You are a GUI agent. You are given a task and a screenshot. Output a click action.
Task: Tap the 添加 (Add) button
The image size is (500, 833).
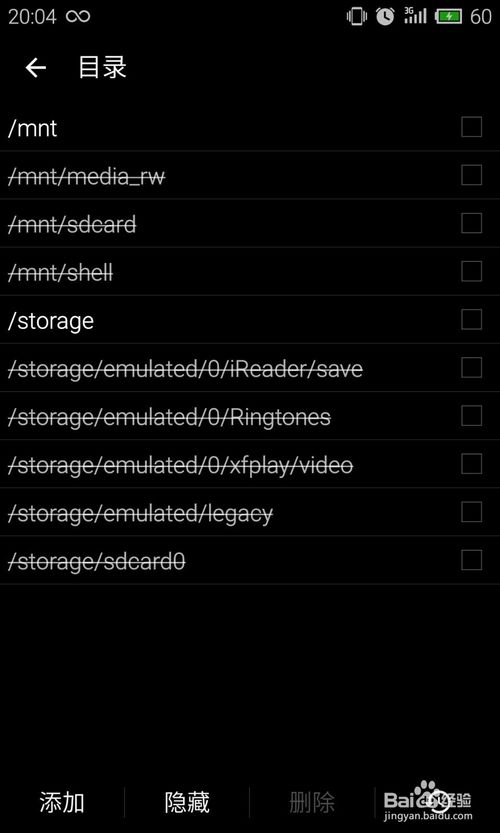(62, 802)
